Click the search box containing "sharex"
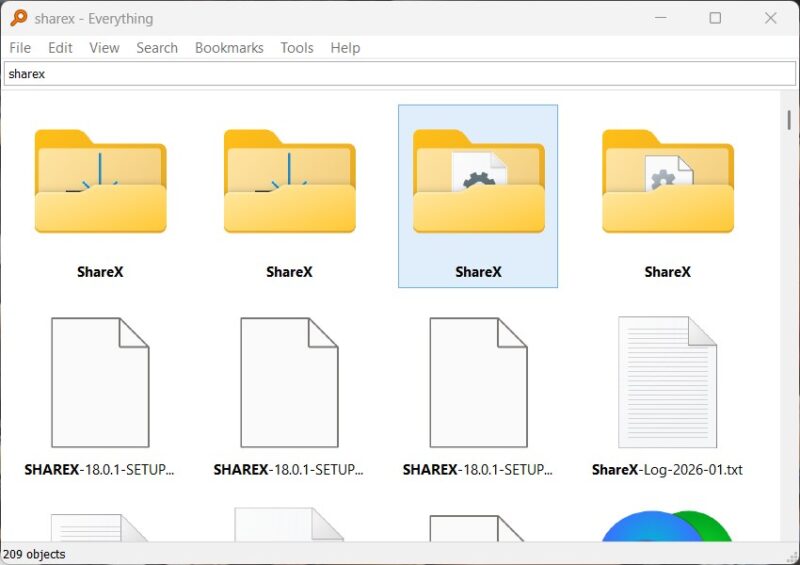 (x=399, y=74)
